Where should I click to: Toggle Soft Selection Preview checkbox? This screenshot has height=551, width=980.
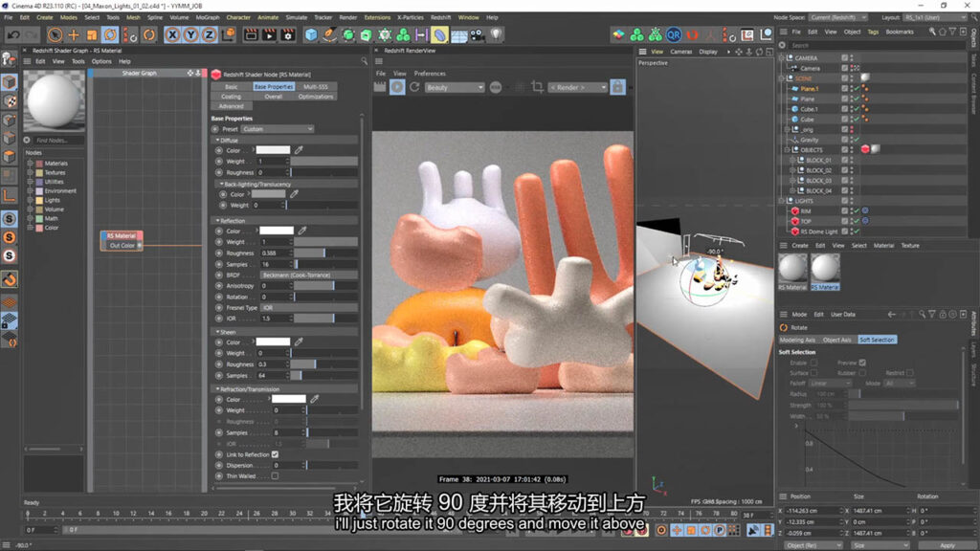[x=862, y=363]
